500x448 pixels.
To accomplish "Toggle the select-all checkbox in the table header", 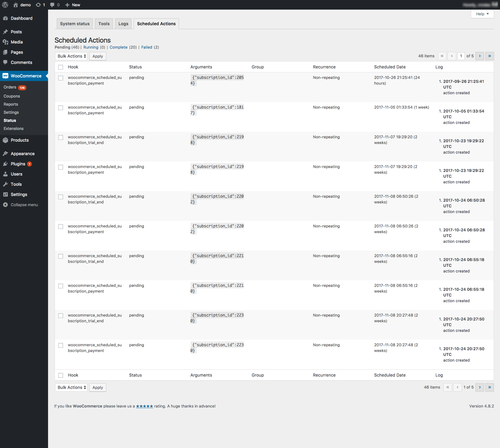I will pyautogui.click(x=61, y=67).
